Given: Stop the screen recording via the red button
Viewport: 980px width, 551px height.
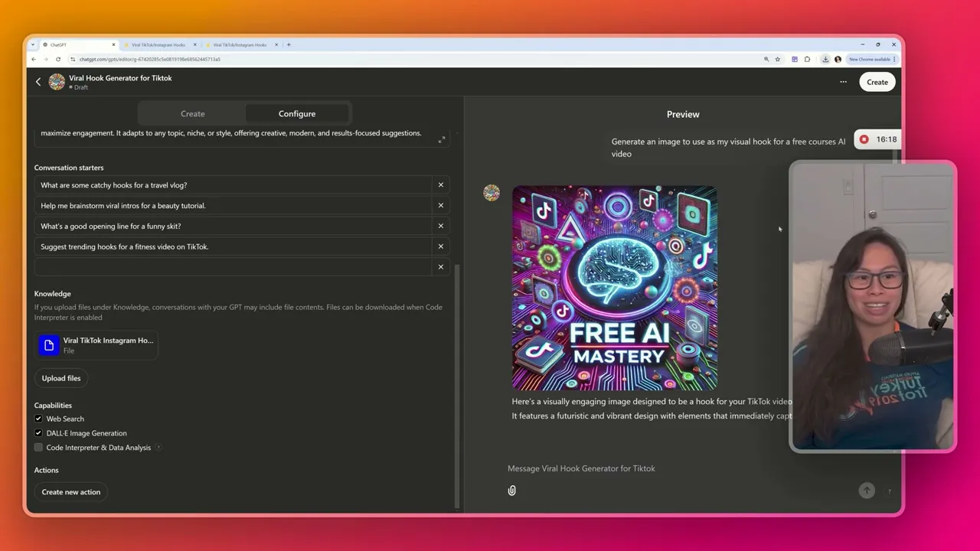Looking at the screenshot, I should (864, 139).
